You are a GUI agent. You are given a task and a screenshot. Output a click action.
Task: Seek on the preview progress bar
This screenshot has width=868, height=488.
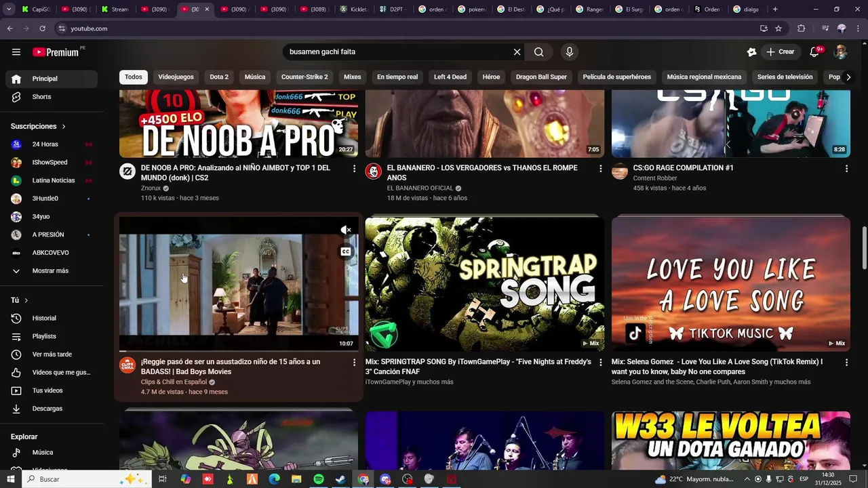click(x=239, y=351)
